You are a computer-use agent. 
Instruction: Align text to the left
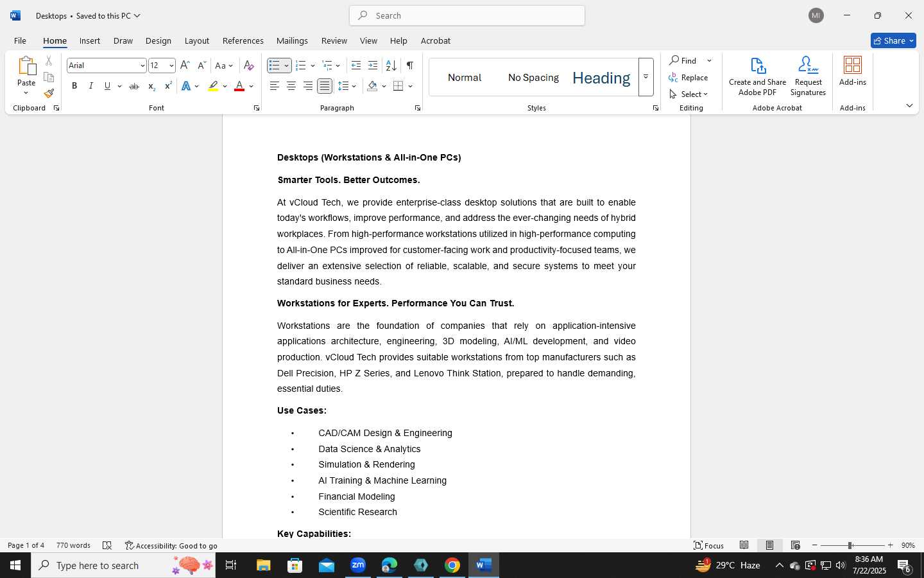[275, 86]
